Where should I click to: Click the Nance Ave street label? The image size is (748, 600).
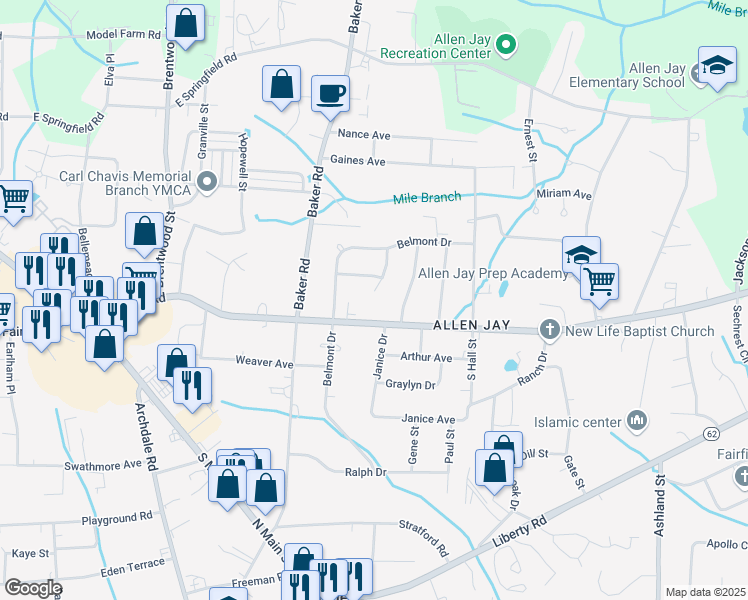click(364, 134)
